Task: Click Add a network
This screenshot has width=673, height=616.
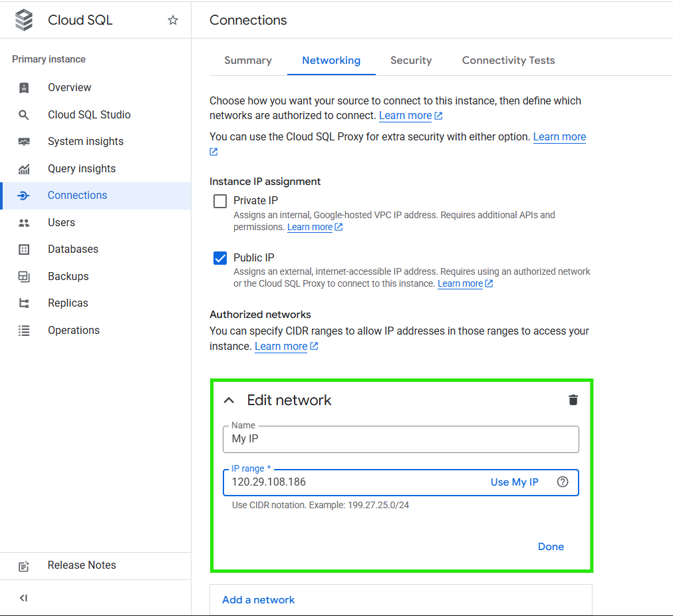Action: click(258, 599)
